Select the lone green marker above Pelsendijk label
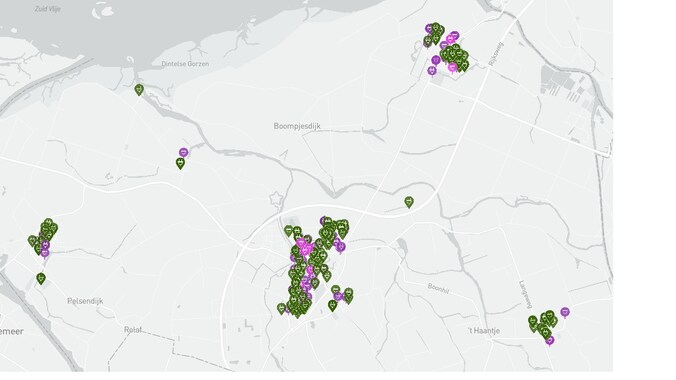This screenshot has height=380, width=676. (41, 278)
